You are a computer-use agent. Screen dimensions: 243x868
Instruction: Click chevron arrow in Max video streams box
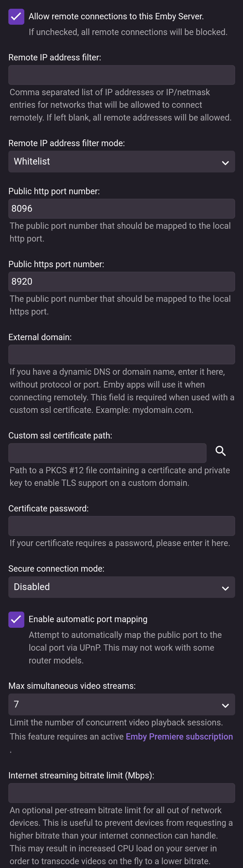225,706
